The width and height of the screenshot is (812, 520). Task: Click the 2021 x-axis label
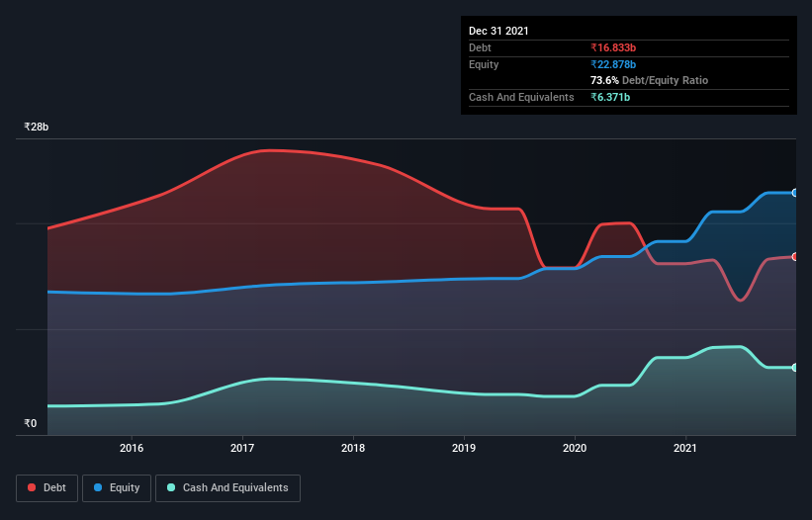point(685,448)
